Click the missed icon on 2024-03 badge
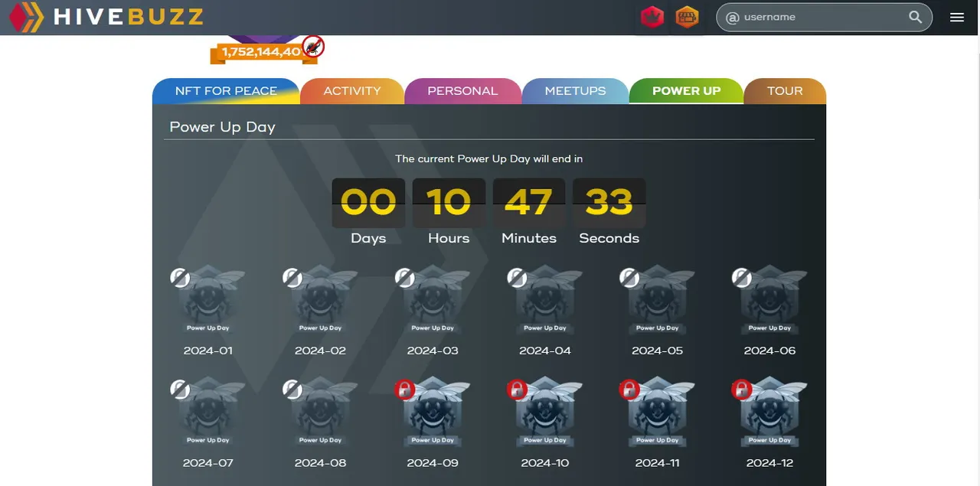 (405, 277)
